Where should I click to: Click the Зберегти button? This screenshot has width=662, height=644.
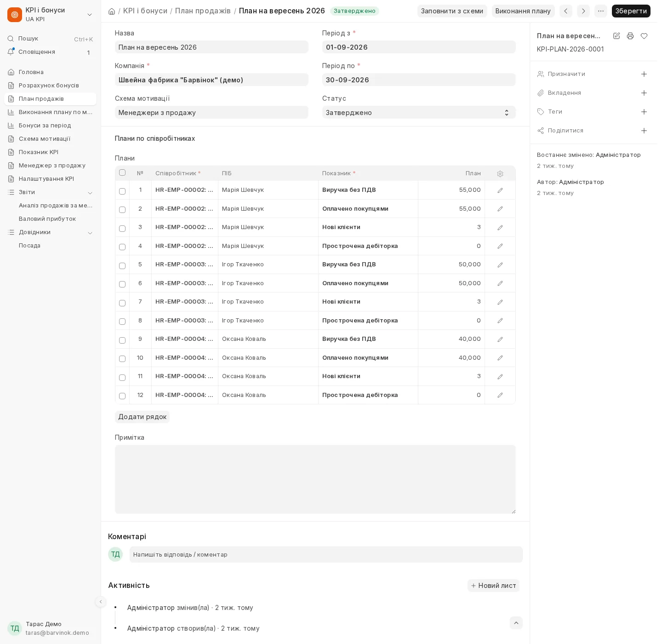click(x=631, y=11)
